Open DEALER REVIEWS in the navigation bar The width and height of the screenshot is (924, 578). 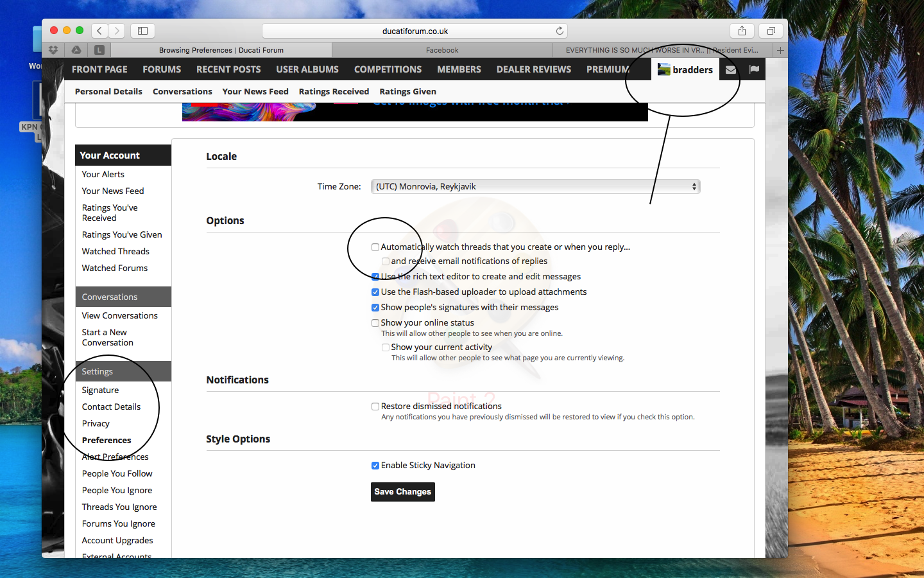[x=534, y=69]
